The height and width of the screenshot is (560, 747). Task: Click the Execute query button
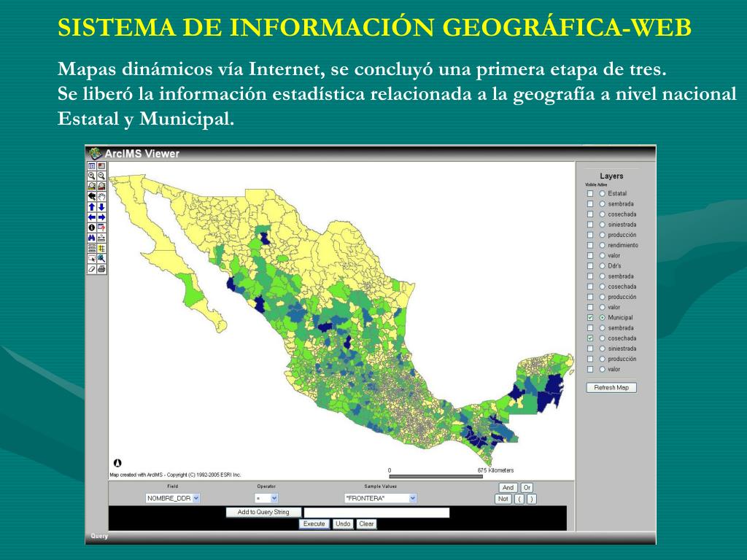[x=314, y=524]
